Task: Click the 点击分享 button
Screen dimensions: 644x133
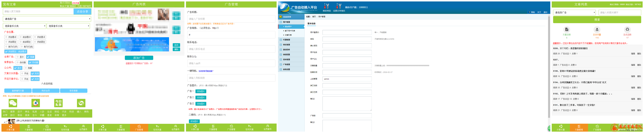Action: click(x=82, y=12)
